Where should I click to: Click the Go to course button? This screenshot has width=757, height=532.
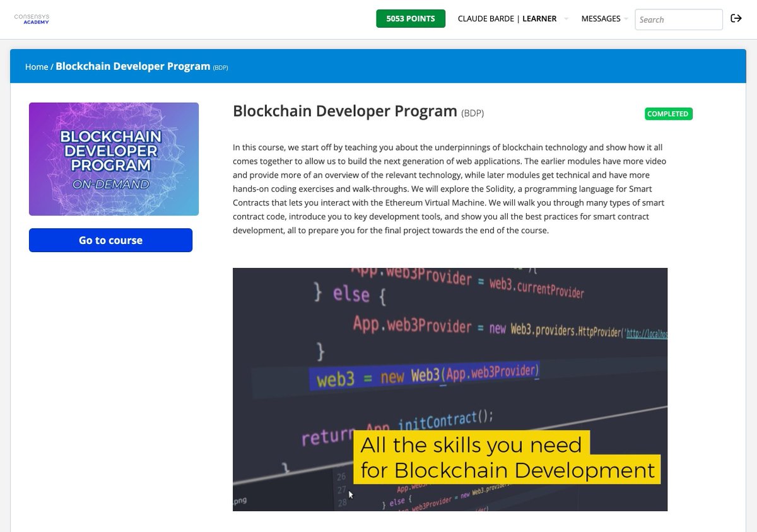(x=110, y=240)
